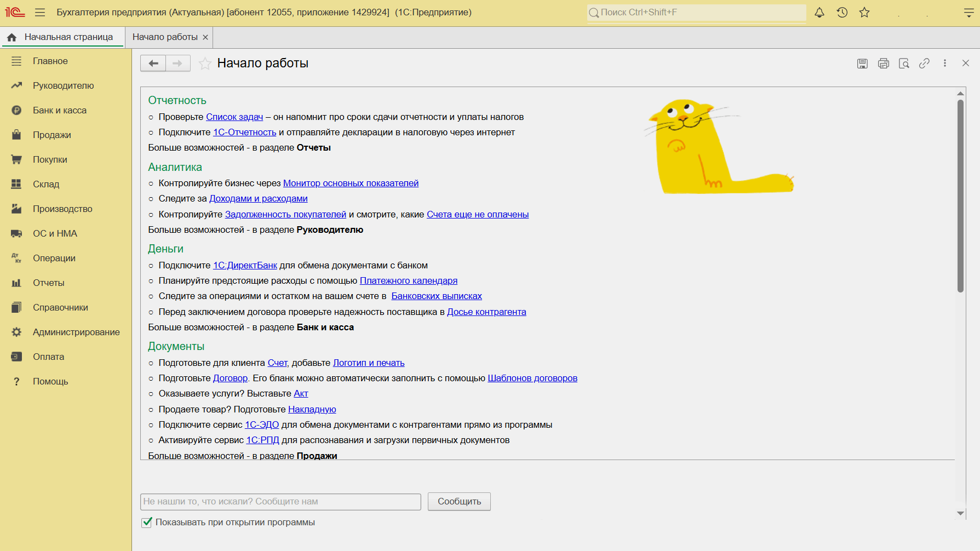This screenshot has width=980, height=551.
Task: Open the Список задач link
Action: [234, 117]
